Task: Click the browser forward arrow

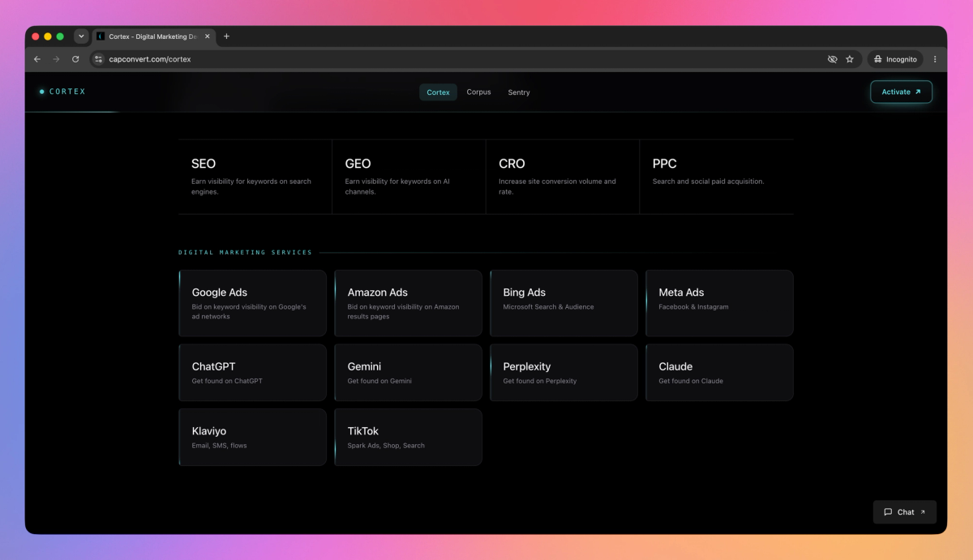Action: point(56,59)
